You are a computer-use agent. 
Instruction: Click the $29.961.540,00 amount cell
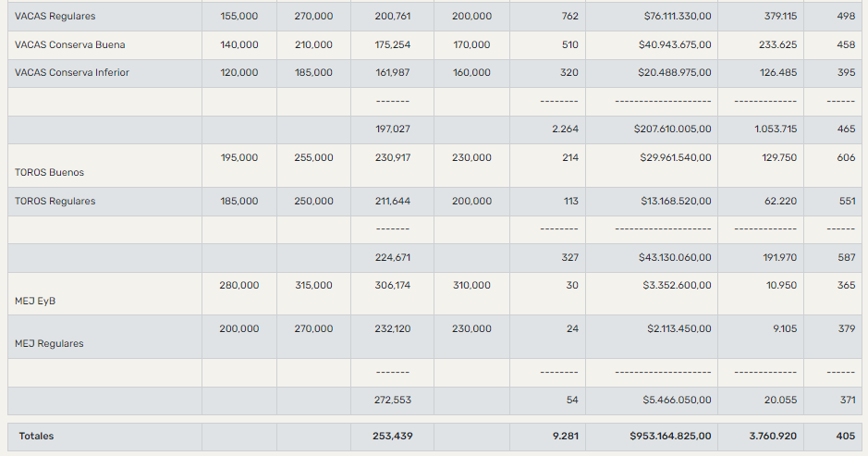pyautogui.click(x=676, y=158)
